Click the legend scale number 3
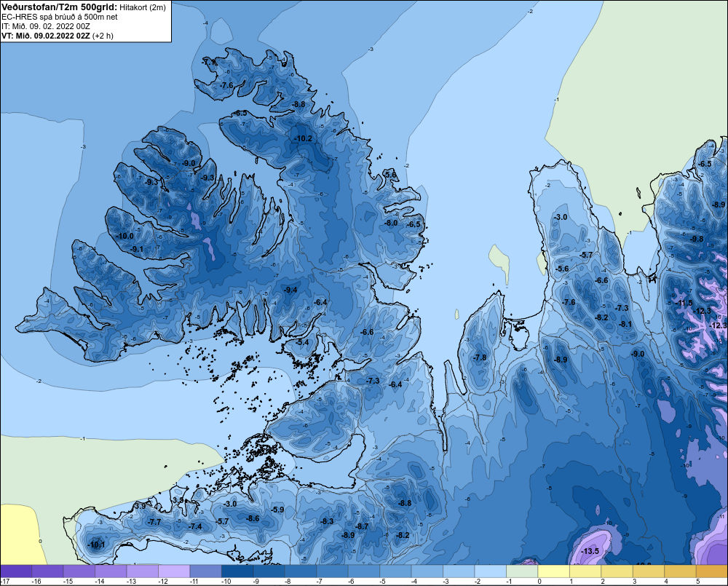 [634, 582]
